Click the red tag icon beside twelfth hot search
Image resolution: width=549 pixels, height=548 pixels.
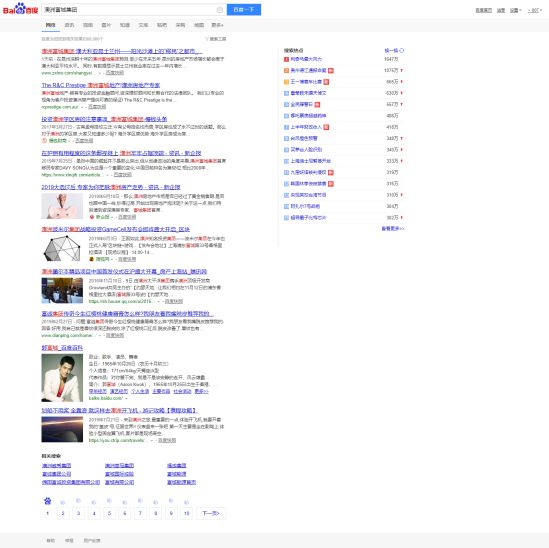coord(331,183)
